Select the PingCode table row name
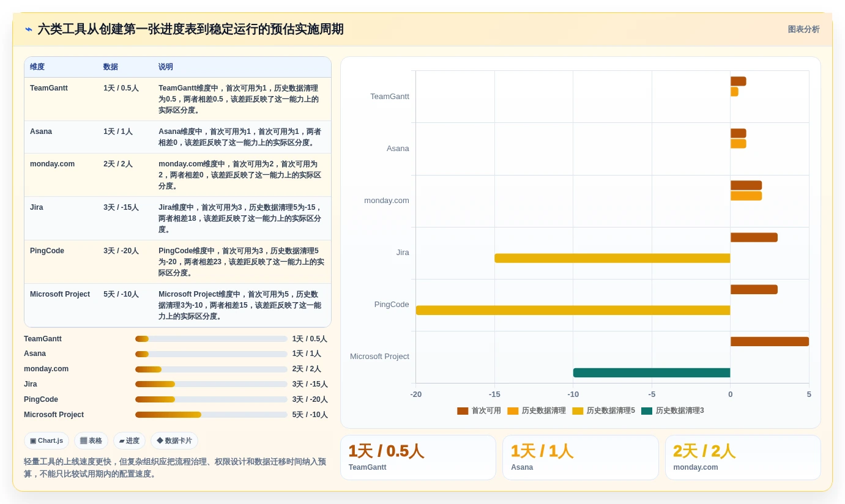The height and width of the screenshot is (504, 845). pyautogui.click(x=47, y=251)
